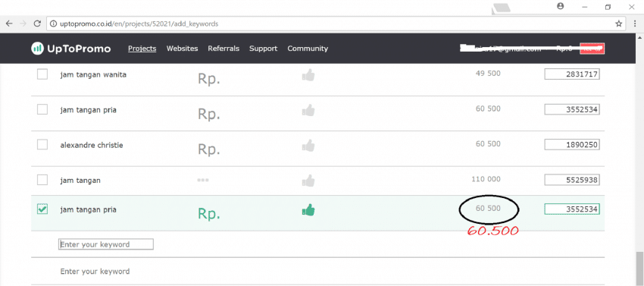644x286 pixels.
Task: Check the unchecked jam tangan pria checkbox
Action: pyautogui.click(x=42, y=109)
